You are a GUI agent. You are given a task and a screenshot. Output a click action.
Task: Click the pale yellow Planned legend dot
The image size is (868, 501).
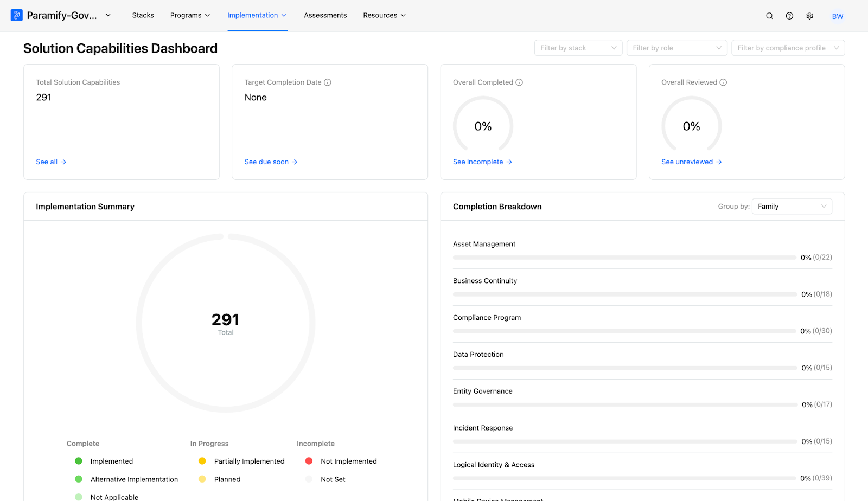coord(202,479)
